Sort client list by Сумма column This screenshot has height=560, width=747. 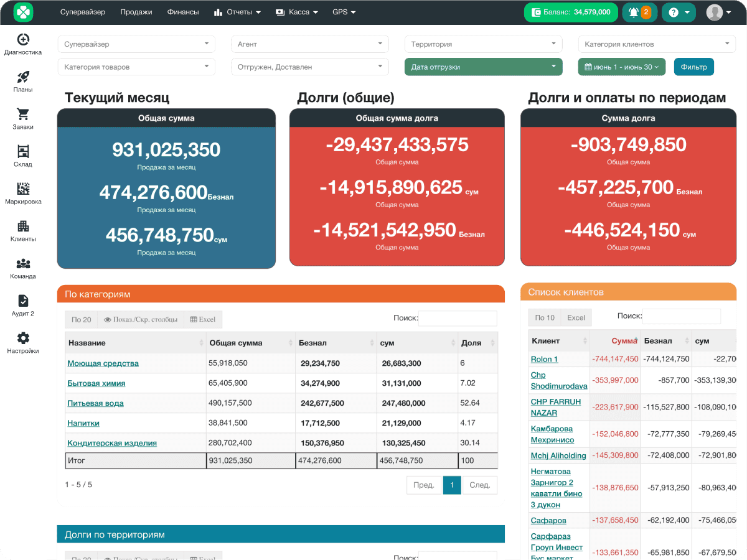pos(615,340)
